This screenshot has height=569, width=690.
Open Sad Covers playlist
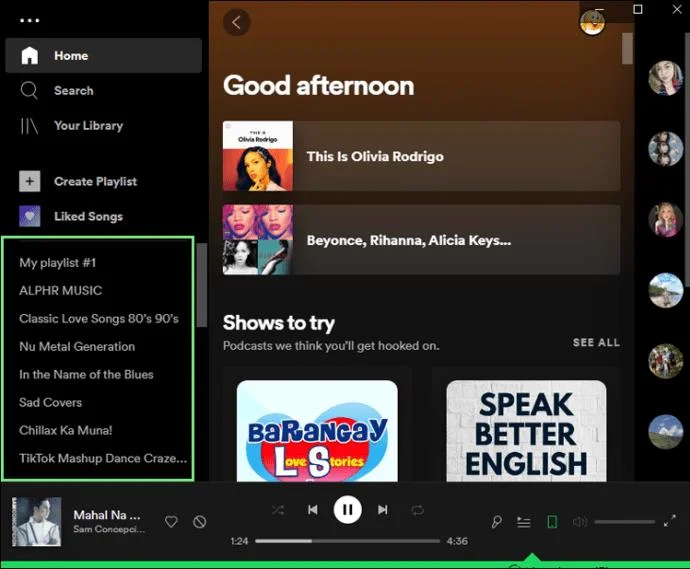click(x=50, y=402)
